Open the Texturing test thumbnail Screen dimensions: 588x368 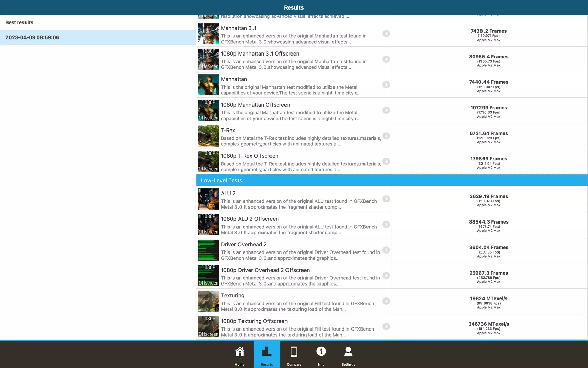(x=208, y=301)
